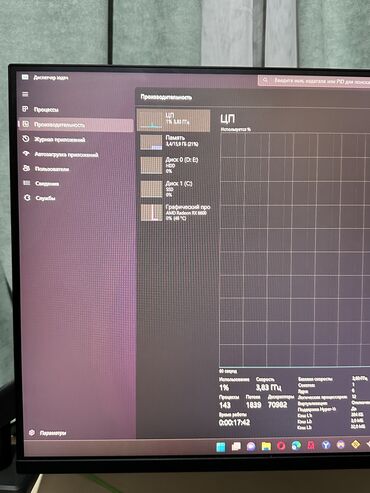Click the Task View taskbar icon
Image resolution: width=370 pixels, height=493 pixels.
pos(236,446)
